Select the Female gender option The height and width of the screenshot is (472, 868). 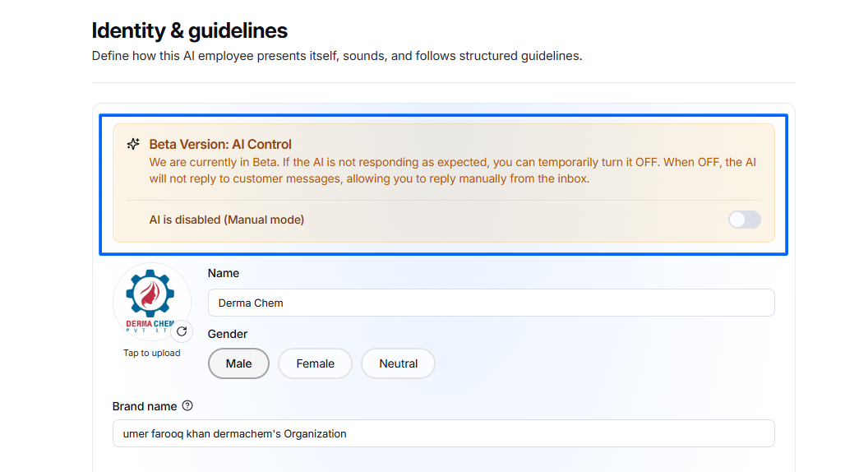coord(315,363)
